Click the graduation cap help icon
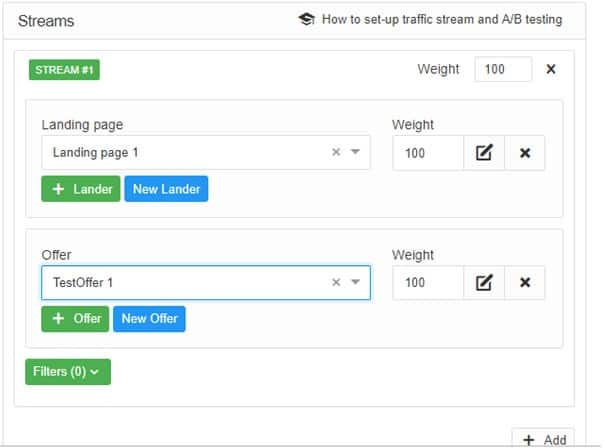 pos(306,20)
